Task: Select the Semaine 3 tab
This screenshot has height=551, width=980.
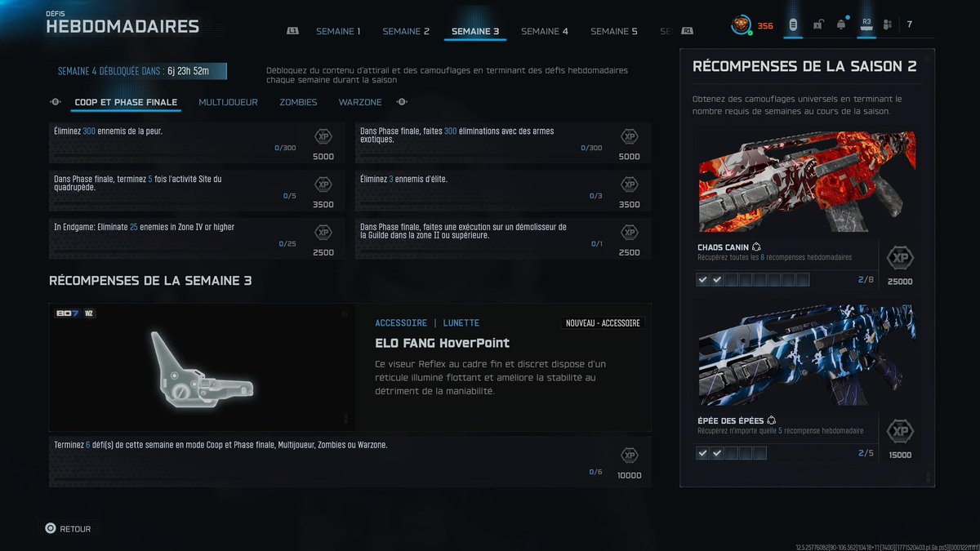Action: click(x=475, y=32)
